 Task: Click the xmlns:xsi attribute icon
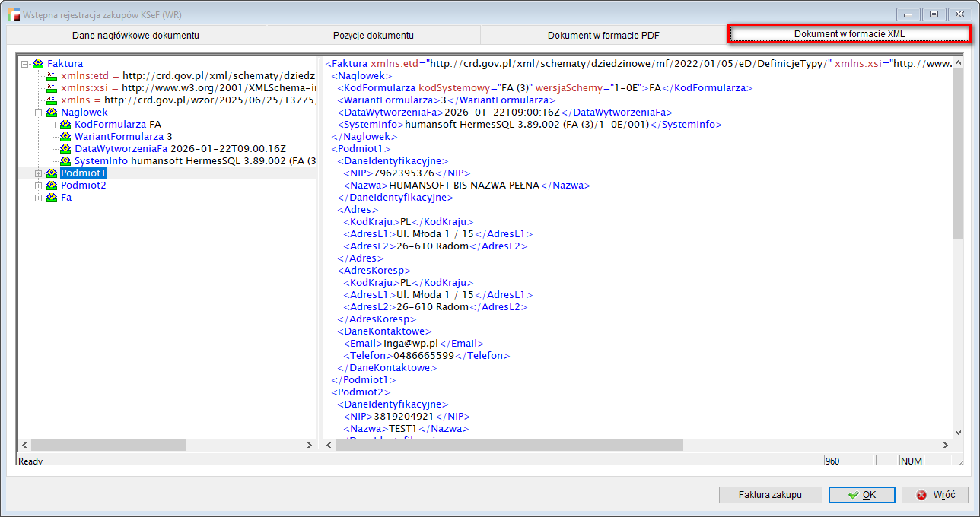(x=52, y=88)
